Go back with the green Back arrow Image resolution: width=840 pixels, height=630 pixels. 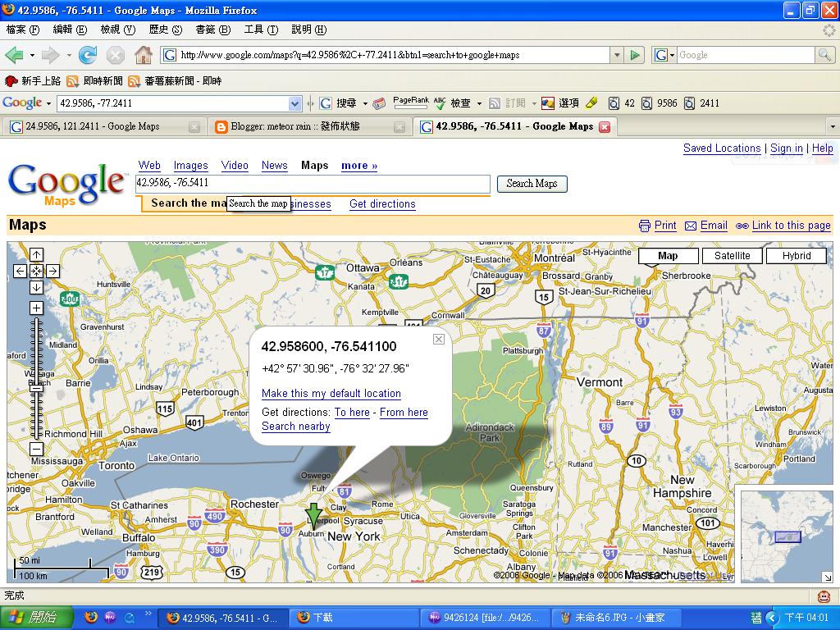click(x=14, y=55)
